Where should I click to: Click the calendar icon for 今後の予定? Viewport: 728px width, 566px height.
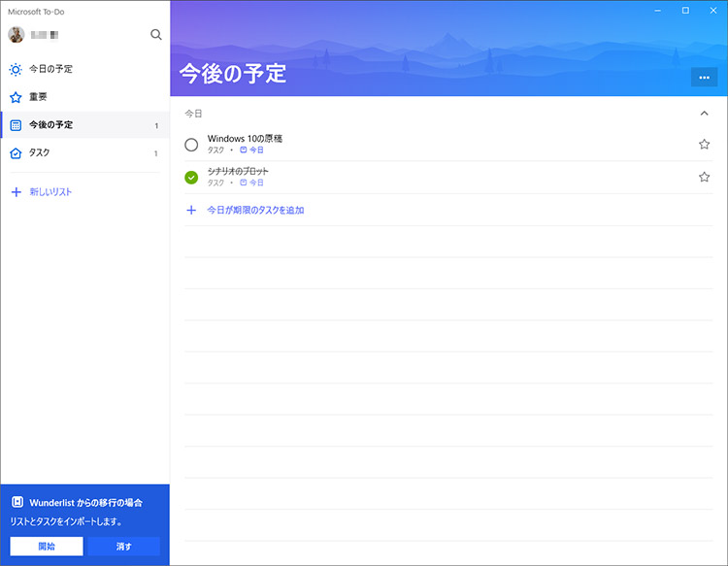16,125
